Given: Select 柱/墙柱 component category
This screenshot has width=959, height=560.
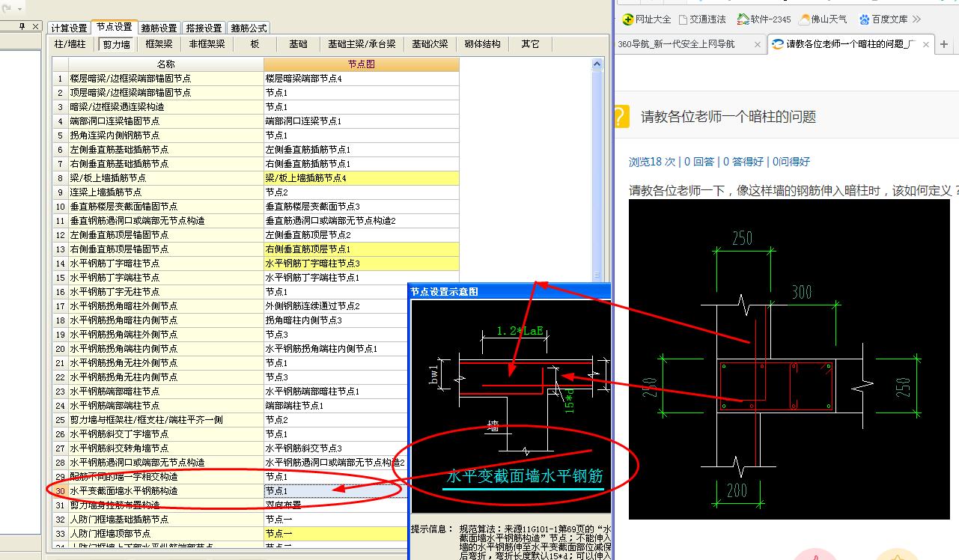Looking at the screenshot, I should pos(70,44).
